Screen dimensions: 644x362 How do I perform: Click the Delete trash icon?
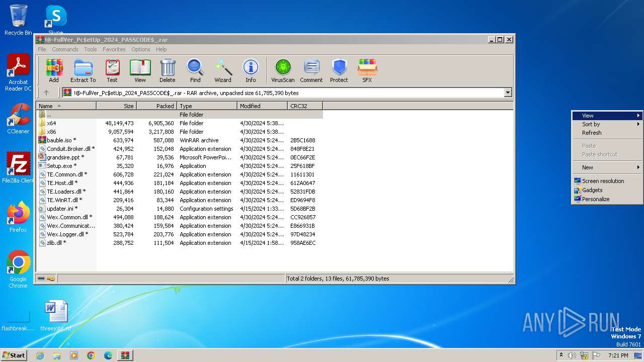click(168, 70)
